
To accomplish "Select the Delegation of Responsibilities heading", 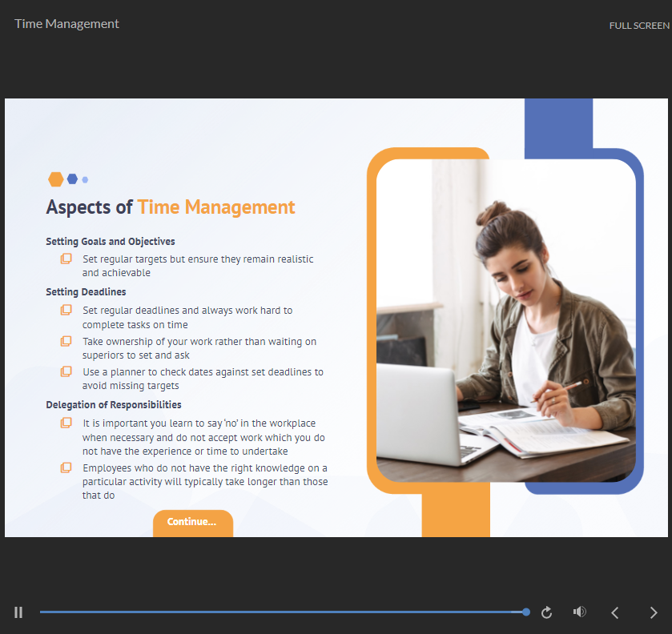I will (114, 405).
